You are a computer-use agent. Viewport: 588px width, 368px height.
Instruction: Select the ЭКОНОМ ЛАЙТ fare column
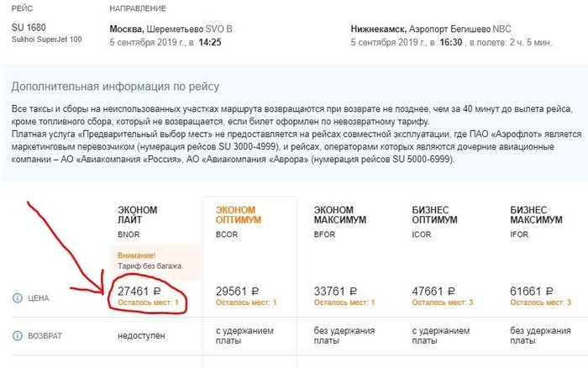point(138,214)
